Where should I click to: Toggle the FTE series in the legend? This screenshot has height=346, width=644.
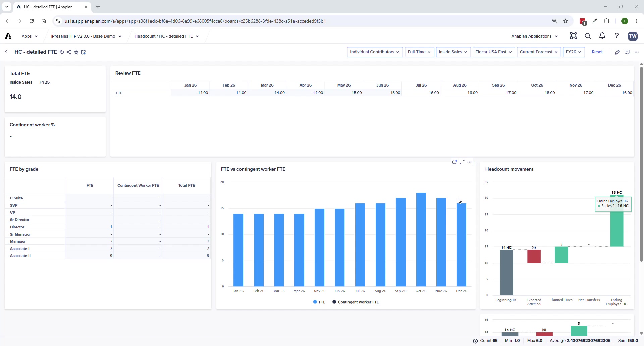click(x=319, y=302)
